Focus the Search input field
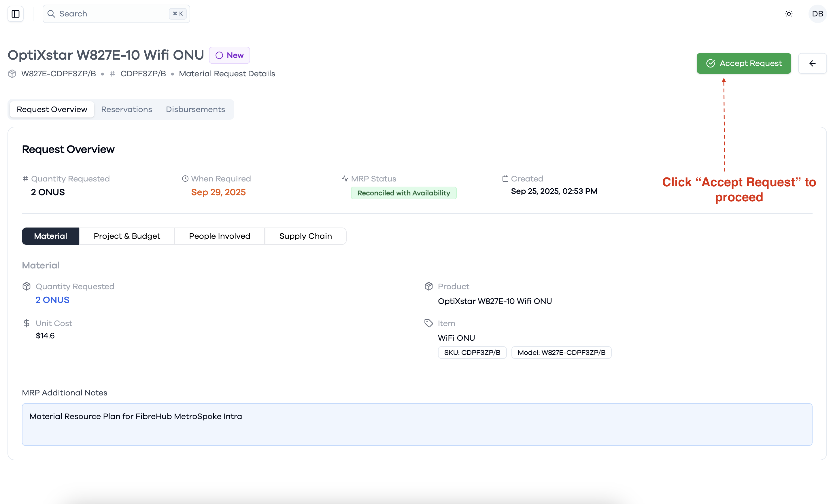 tap(116, 14)
